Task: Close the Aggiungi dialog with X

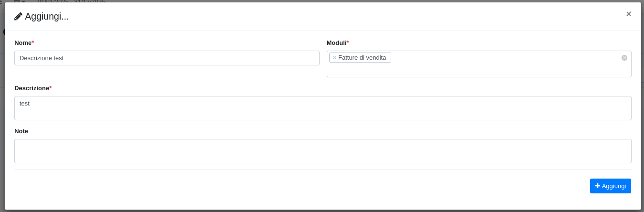Action: click(x=628, y=14)
